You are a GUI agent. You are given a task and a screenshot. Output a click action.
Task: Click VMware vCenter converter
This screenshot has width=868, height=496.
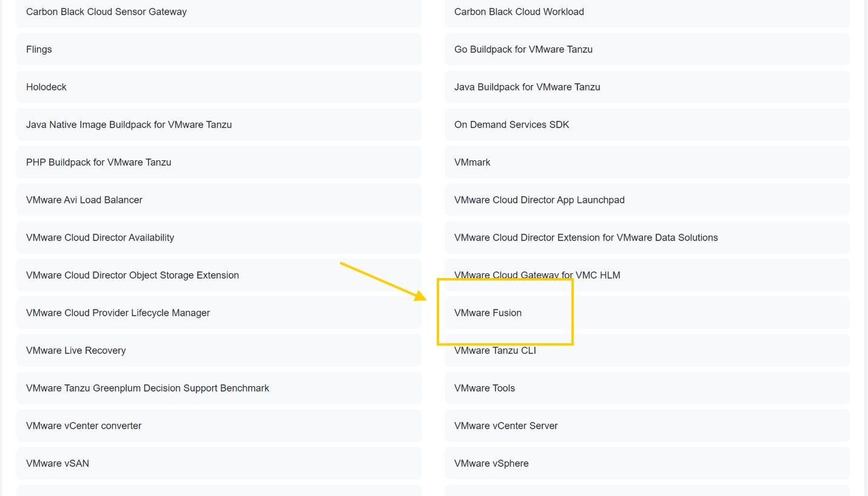[x=219, y=426]
